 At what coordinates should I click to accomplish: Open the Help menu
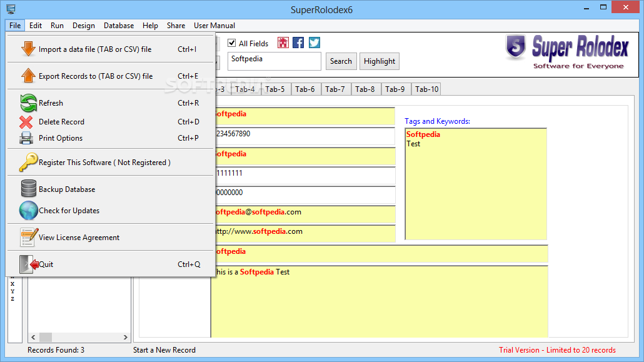click(x=150, y=26)
